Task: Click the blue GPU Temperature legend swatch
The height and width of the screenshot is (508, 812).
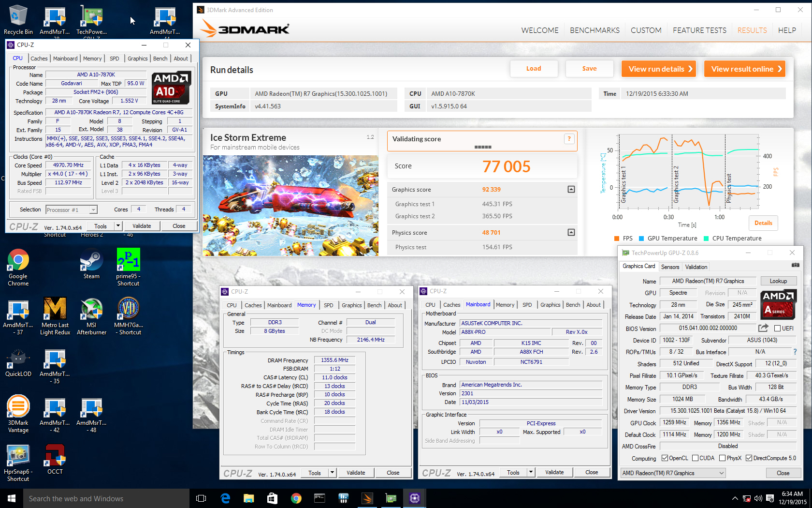Action: coord(641,239)
